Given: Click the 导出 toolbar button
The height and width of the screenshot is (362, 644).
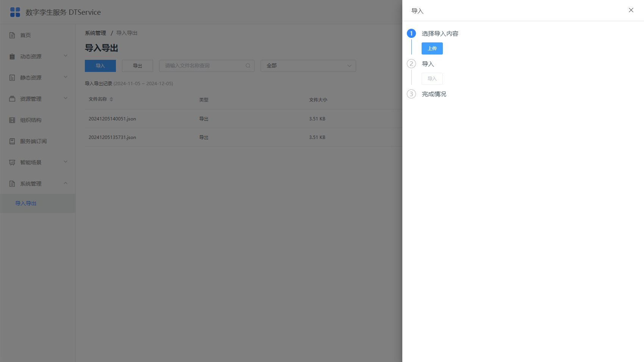Looking at the screenshot, I should pos(138,66).
